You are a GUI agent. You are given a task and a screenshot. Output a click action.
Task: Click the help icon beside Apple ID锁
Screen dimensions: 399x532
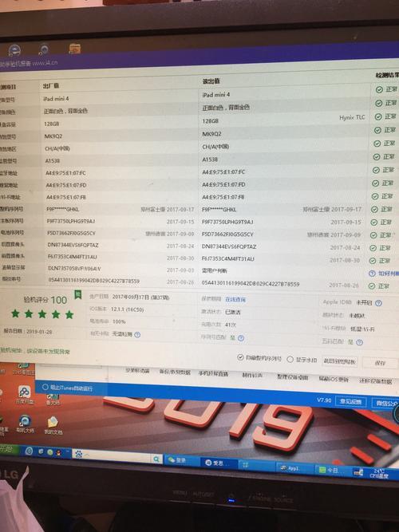click(x=378, y=303)
